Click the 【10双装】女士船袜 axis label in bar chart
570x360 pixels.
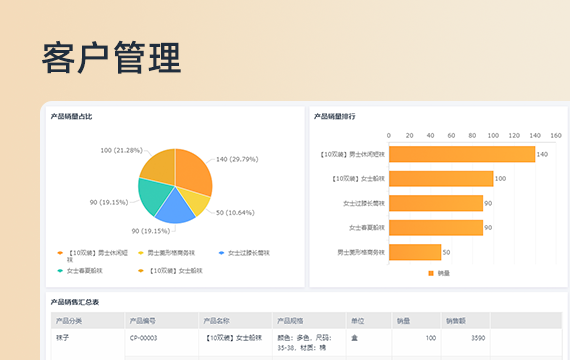click(358, 179)
